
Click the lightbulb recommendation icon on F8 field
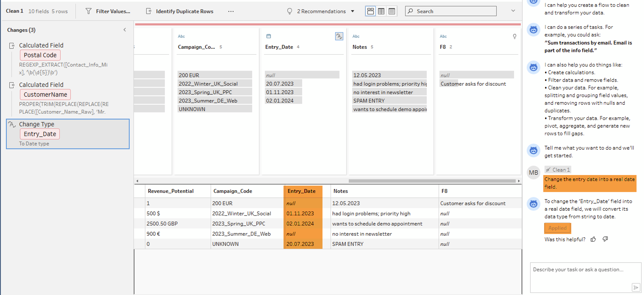point(514,36)
